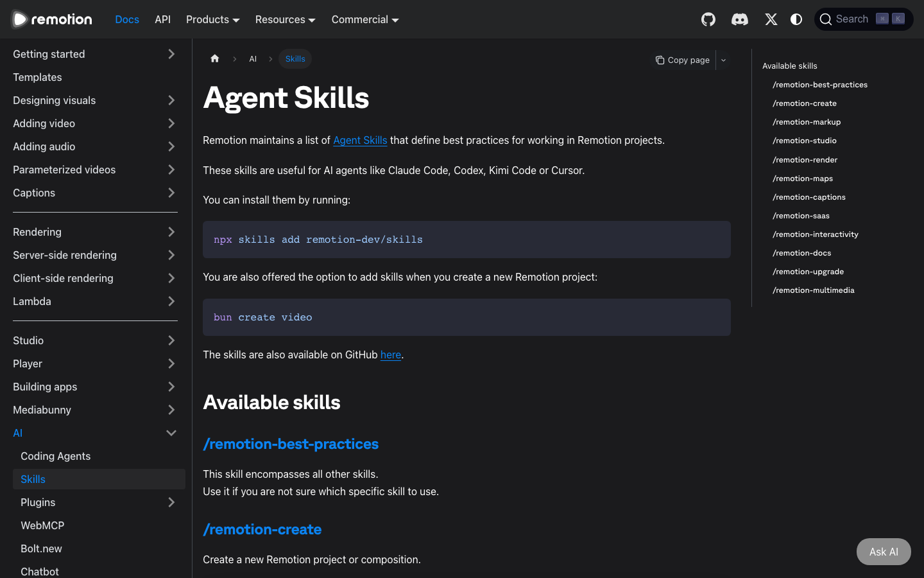The height and width of the screenshot is (578, 924).
Task: Expand the Mediabunny chevron
Action: [x=171, y=410]
